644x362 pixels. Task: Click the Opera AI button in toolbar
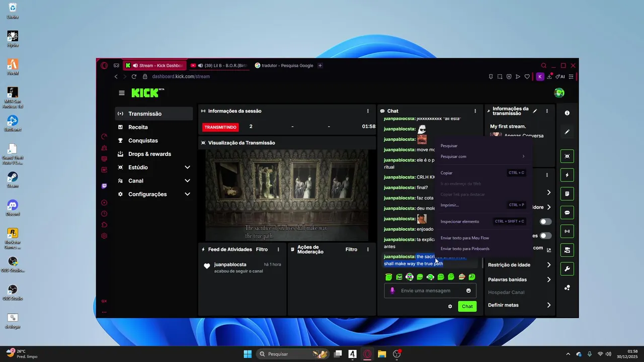(560, 76)
